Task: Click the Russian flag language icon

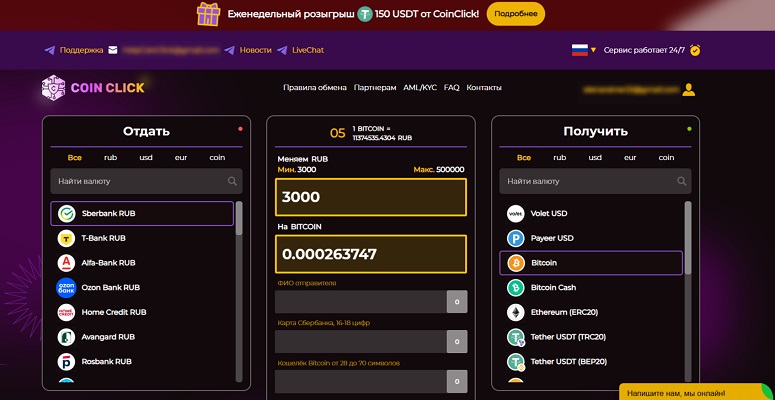Action: tap(579, 50)
